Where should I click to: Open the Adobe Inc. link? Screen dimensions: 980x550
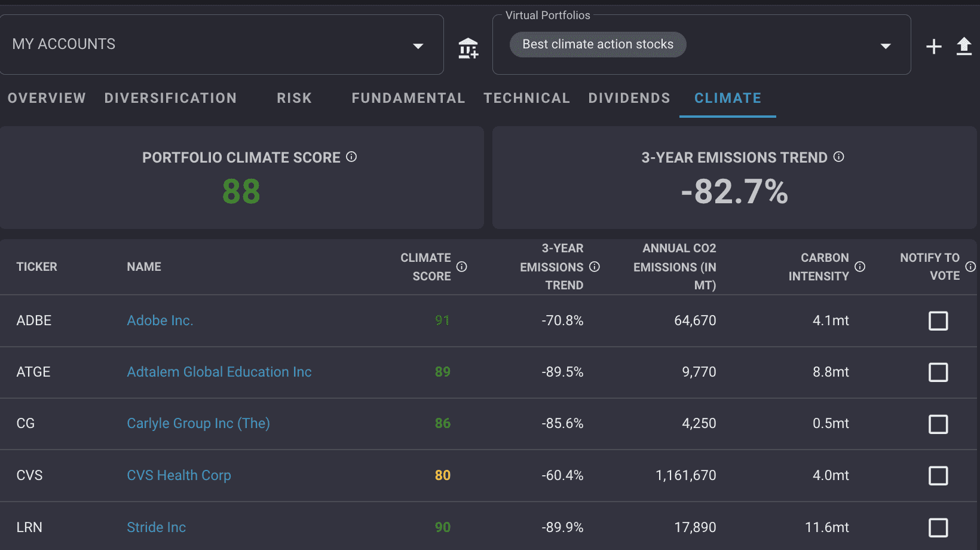(x=160, y=320)
